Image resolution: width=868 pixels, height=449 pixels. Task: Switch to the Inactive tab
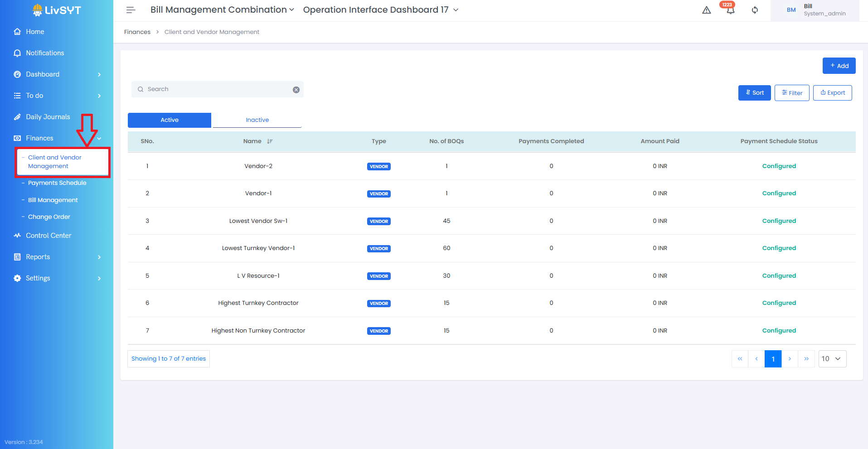(257, 120)
